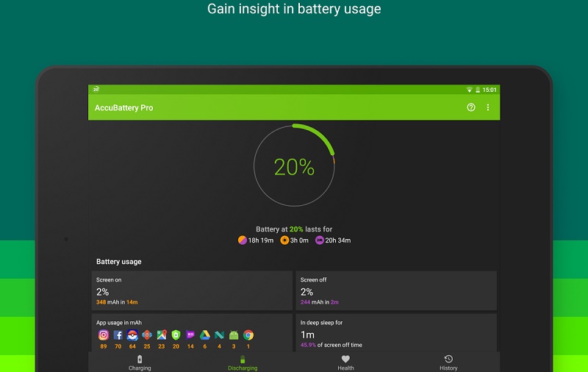Tap the 'Battery at 20% lasts for' text
588x372 pixels.
294,229
